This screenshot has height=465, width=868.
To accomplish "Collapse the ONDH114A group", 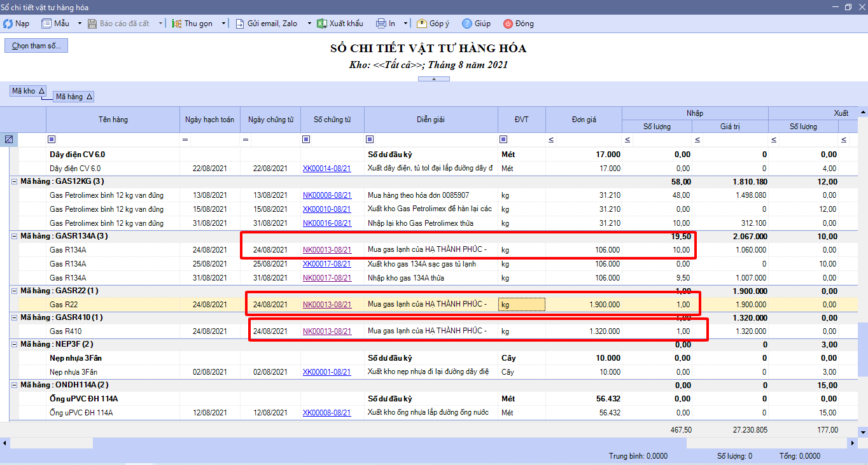I will 15,385.
